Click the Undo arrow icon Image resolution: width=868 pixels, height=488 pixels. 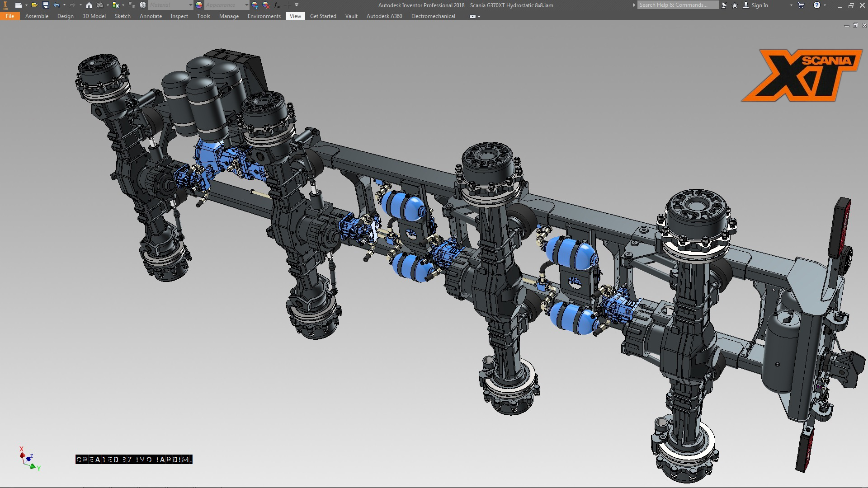coord(56,5)
